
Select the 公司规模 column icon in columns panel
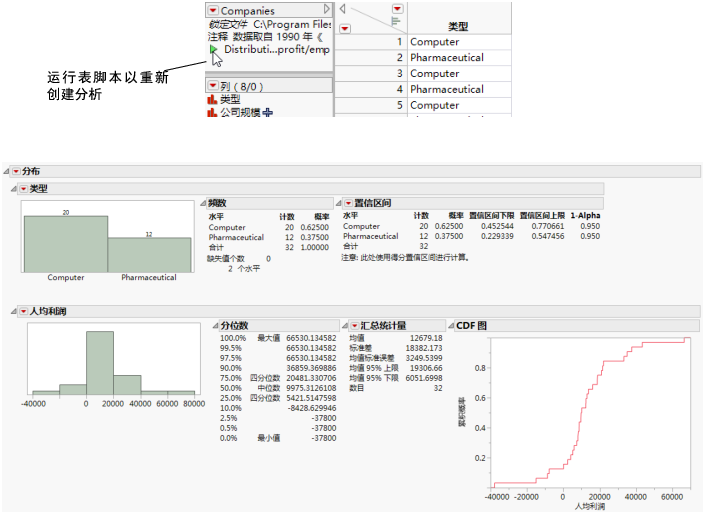[x=212, y=112]
